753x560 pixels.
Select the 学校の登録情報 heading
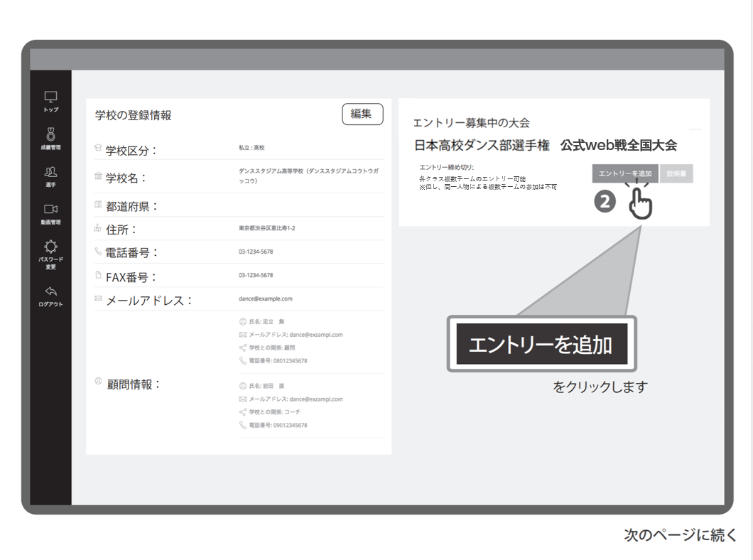coord(133,115)
